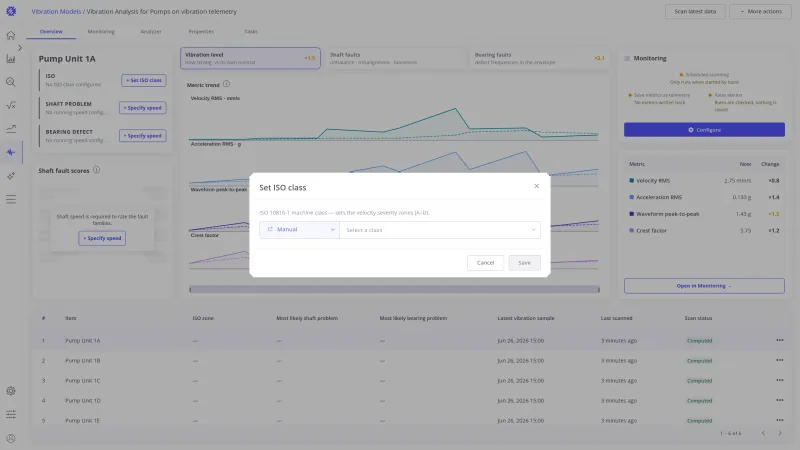The width and height of the screenshot is (800, 450).
Task: Click the Velocity RMS color swatch
Action: coord(632,180)
